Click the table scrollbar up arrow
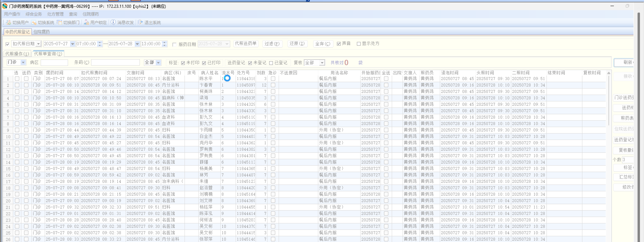The image size is (644, 242). coord(608,73)
